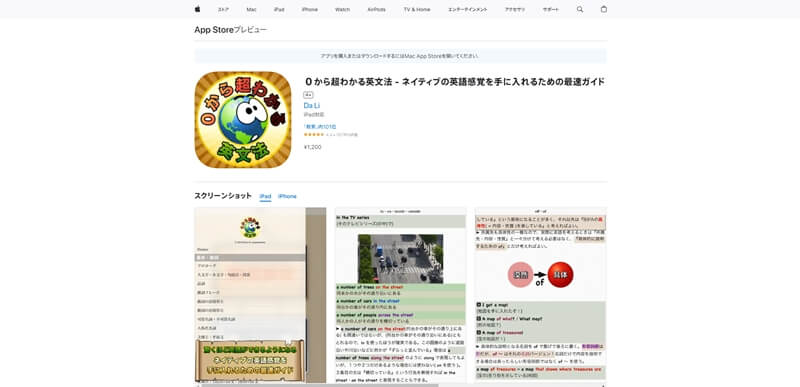Click the iPad対応 compatibility text
800x387 pixels.
point(314,115)
